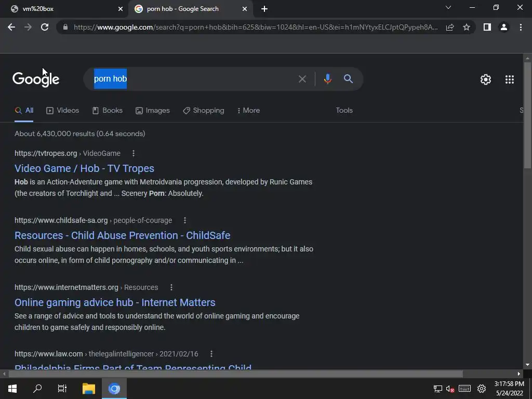Switch to the Images results tab
The height and width of the screenshot is (399, 532).
153,111
